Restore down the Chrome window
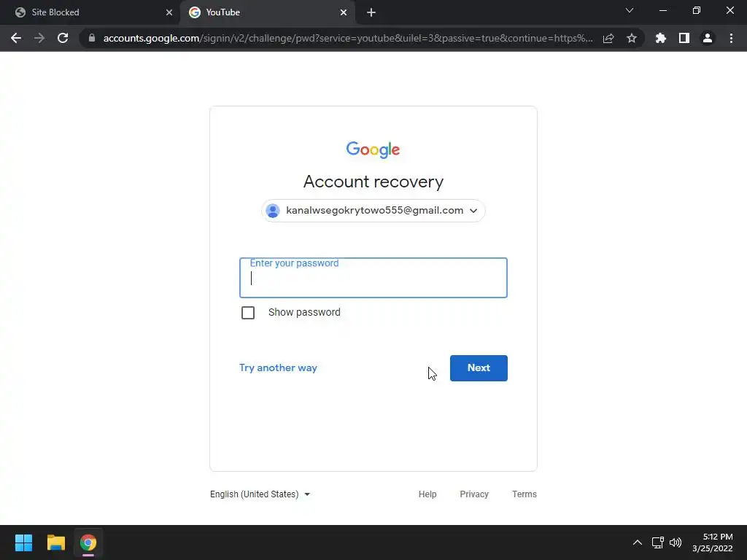747x560 pixels. click(x=697, y=10)
